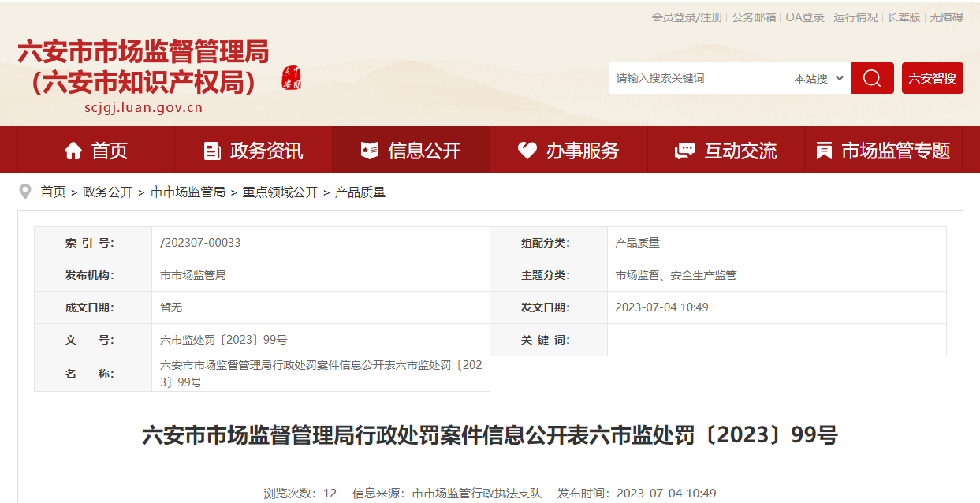Click the magnifier search button
The image size is (980, 503).
click(872, 78)
